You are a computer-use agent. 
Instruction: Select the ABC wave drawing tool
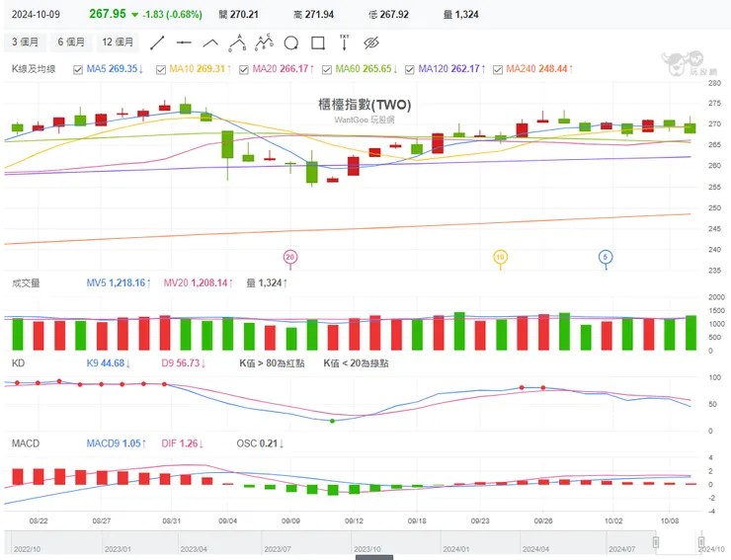(x=237, y=42)
